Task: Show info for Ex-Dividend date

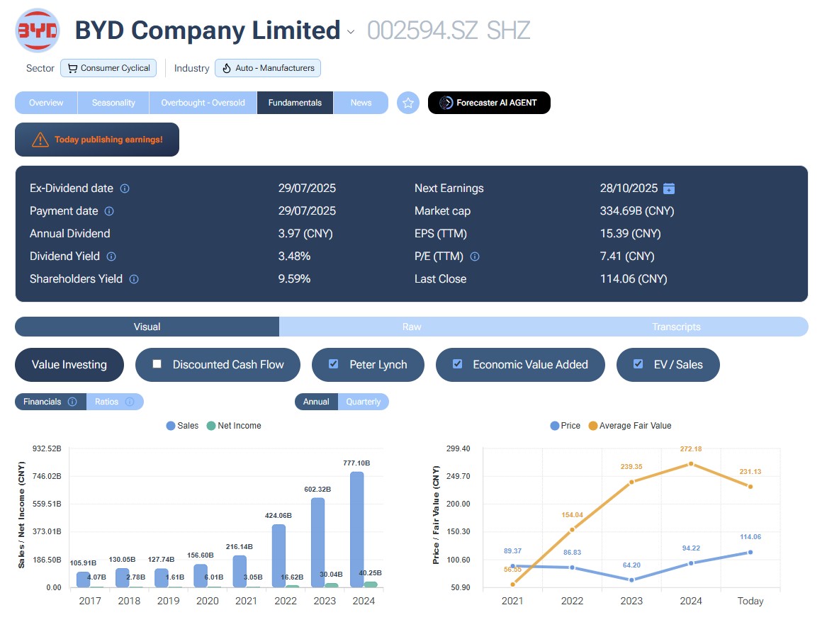Action: [x=125, y=188]
